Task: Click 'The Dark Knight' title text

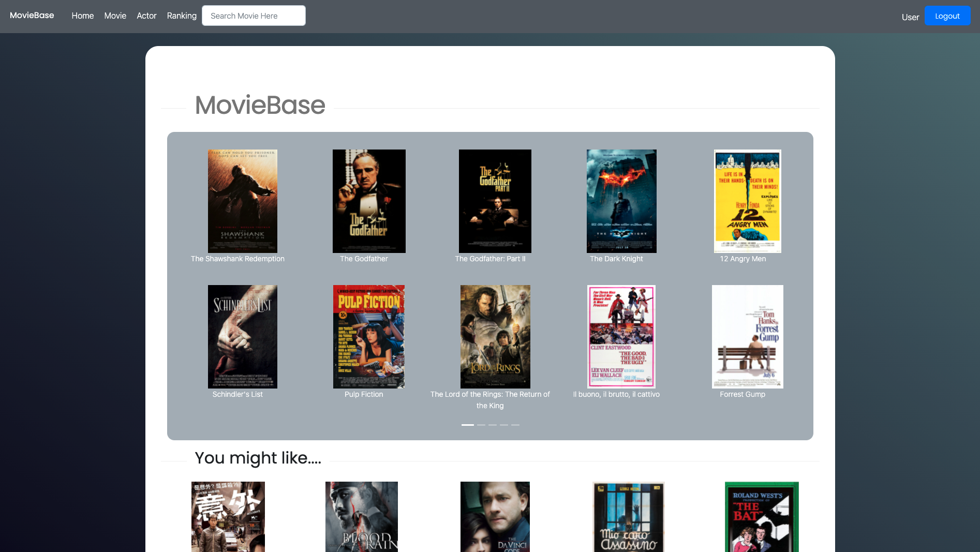Action: coord(616,259)
